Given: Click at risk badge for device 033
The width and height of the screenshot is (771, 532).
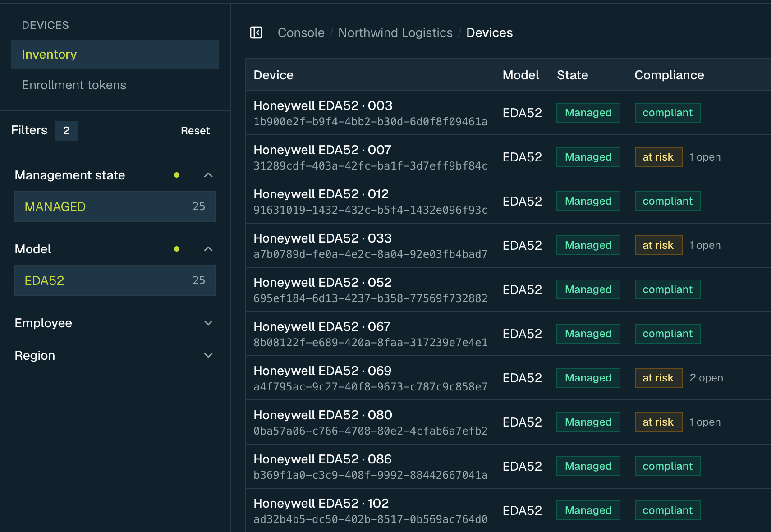Looking at the screenshot, I should click(658, 245).
